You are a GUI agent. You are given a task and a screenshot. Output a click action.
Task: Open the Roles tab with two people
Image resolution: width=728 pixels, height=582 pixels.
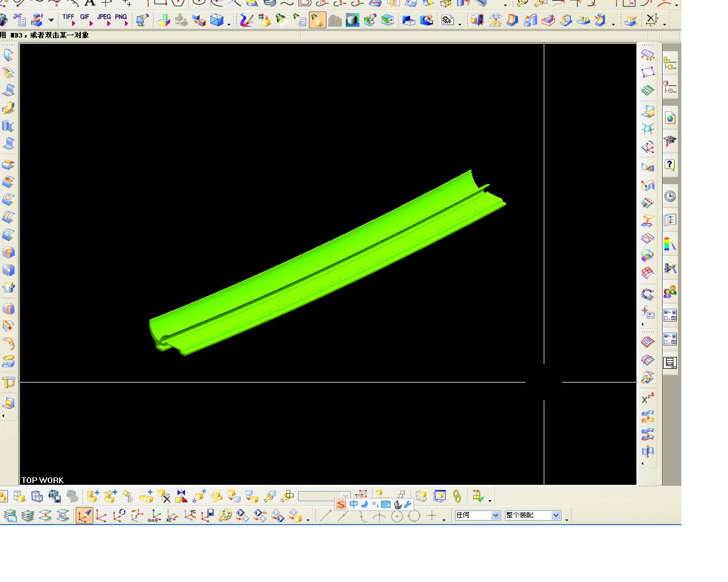pos(670,292)
